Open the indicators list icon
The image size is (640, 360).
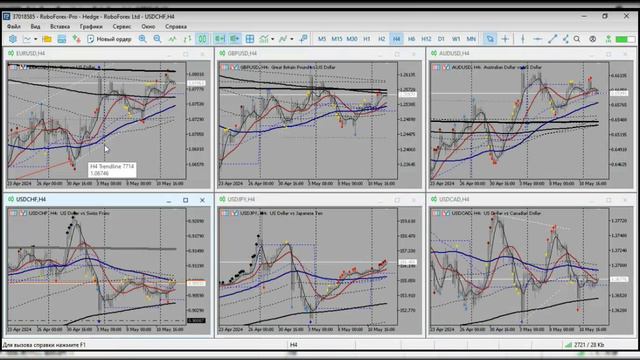tap(264, 39)
